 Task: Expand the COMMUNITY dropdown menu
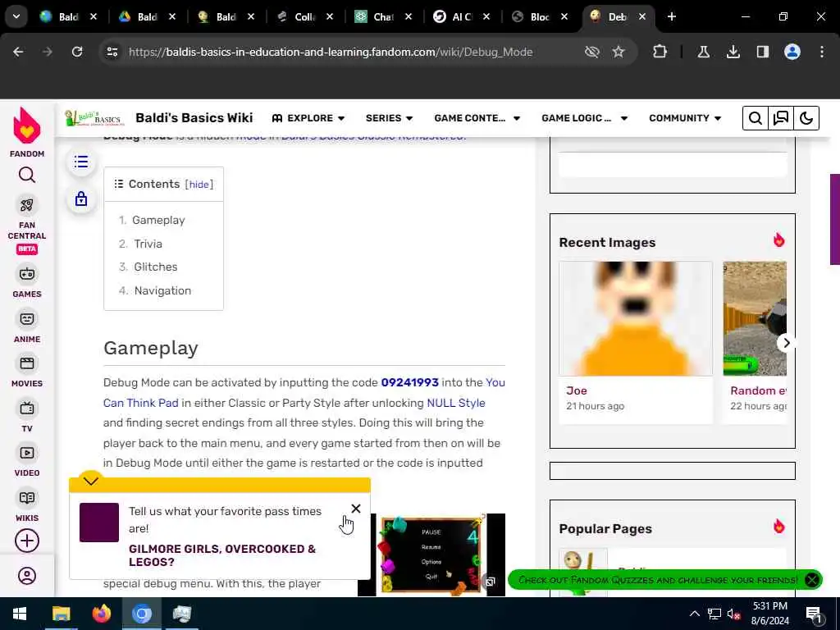[x=685, y=118]
